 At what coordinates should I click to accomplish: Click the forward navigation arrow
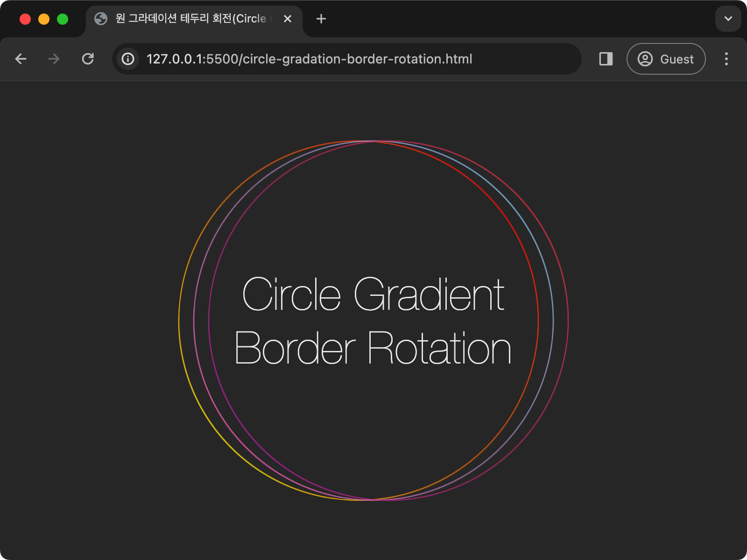(x=54, y=59)
